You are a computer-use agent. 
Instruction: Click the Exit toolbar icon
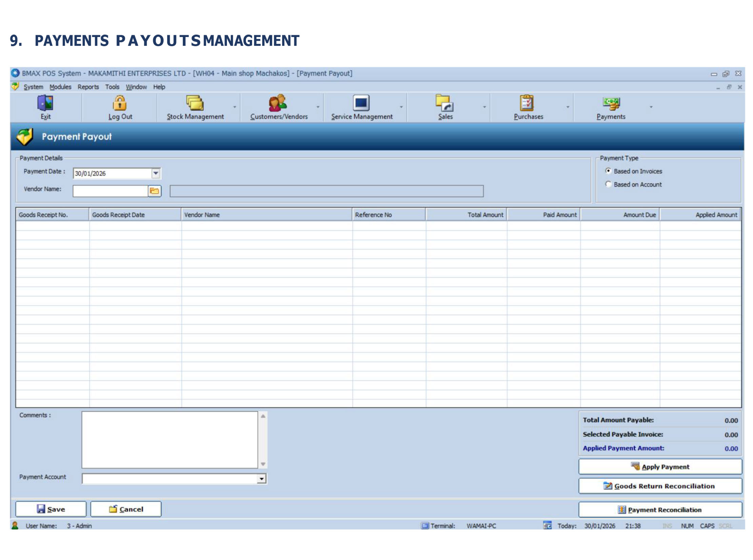tap(45, 103)
